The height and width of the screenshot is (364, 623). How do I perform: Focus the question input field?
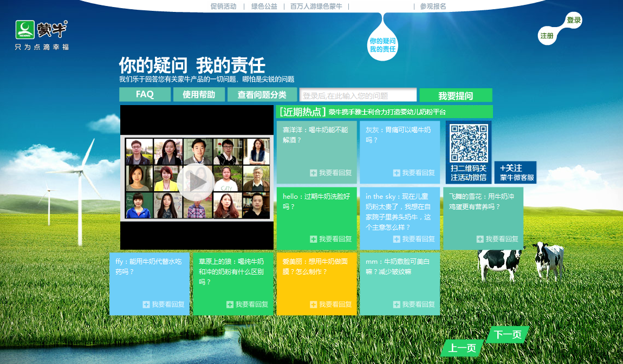(358, 95)
